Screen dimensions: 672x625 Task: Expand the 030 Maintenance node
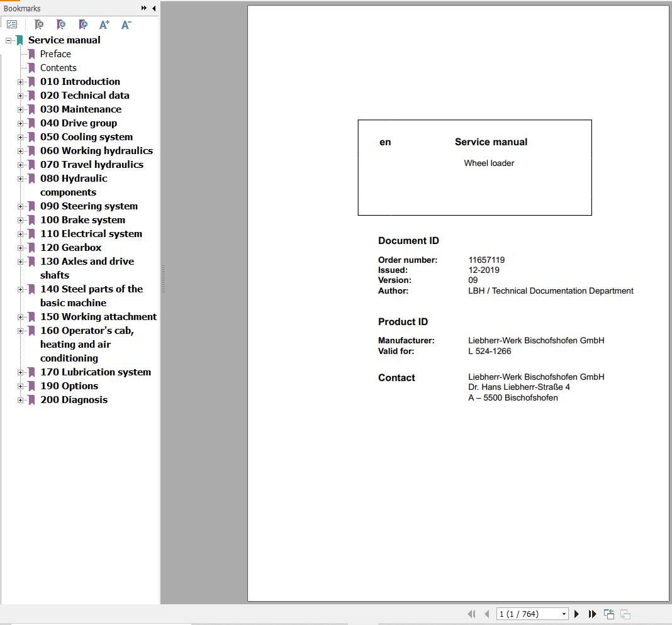point(20,109)
